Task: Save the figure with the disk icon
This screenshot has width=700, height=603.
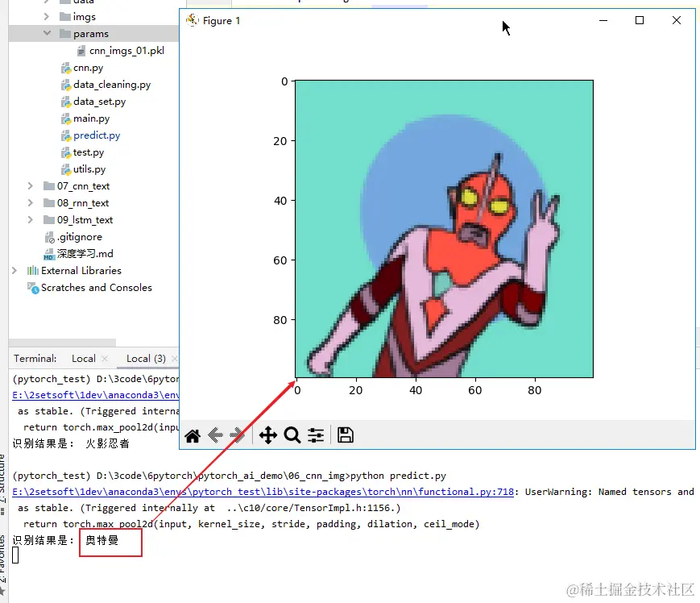Action: tap(345, 435)
